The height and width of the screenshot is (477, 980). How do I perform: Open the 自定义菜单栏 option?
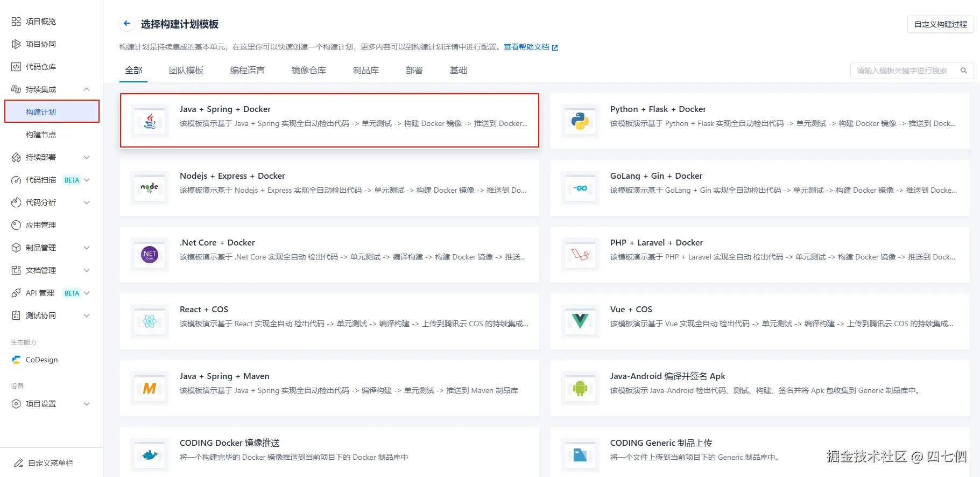[51, 463]
